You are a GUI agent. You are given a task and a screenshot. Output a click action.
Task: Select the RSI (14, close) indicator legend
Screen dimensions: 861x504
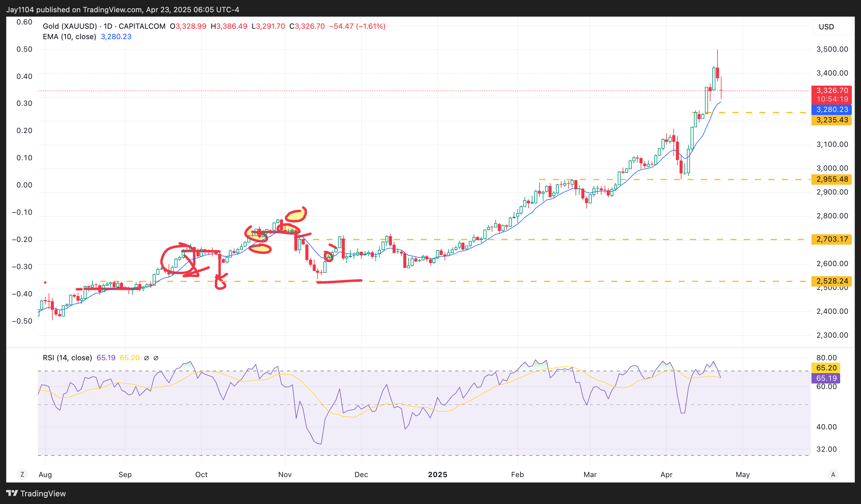[67, 358]
